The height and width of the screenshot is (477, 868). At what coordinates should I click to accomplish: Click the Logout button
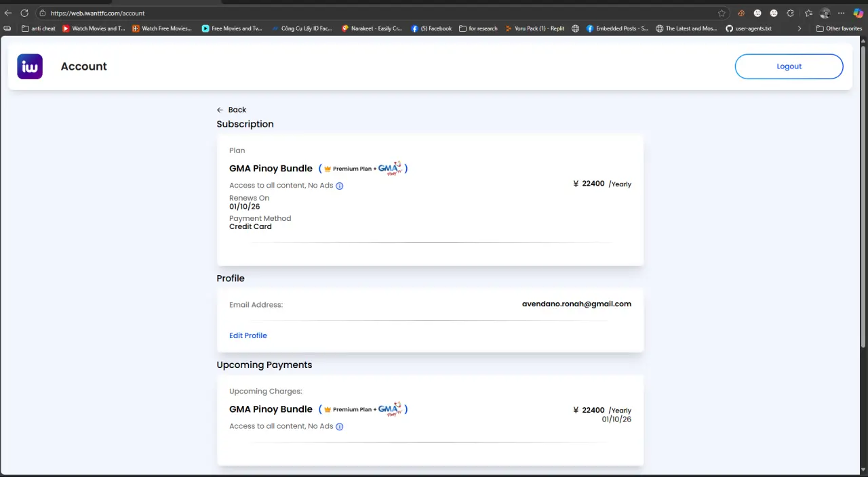click(x=789, y=66)
